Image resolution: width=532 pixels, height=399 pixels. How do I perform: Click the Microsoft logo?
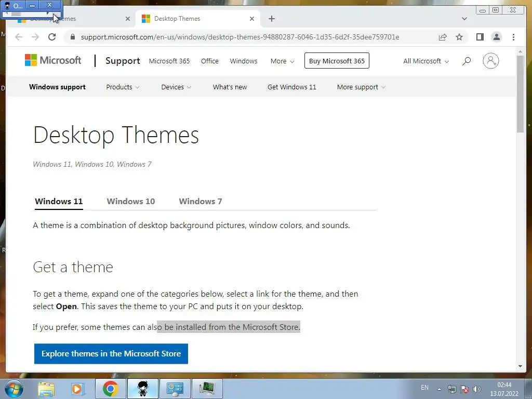[x=53, y=60]
